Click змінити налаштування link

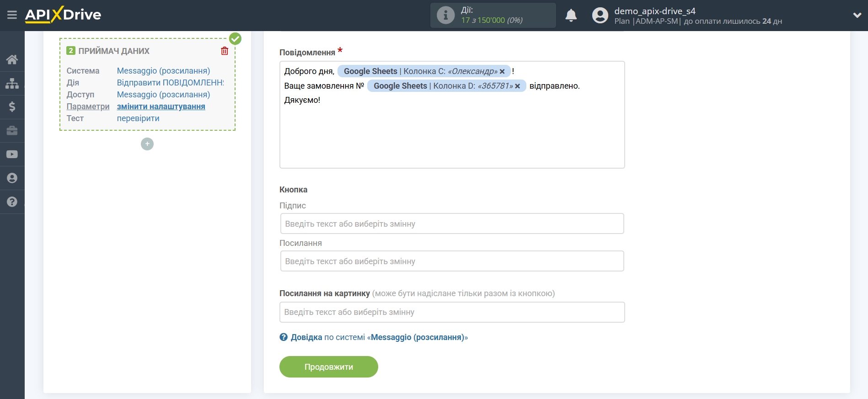[x=161, y=106]
